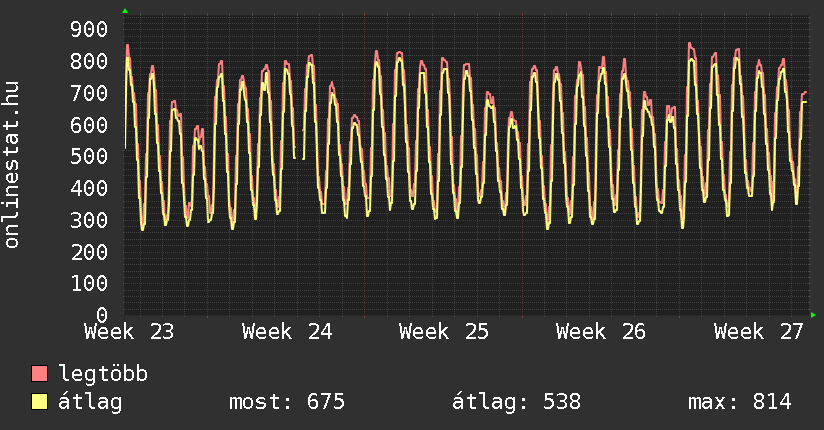
Task: Select the Week 24 axis label
Action: pyautogui.click(x=287, y=332)
